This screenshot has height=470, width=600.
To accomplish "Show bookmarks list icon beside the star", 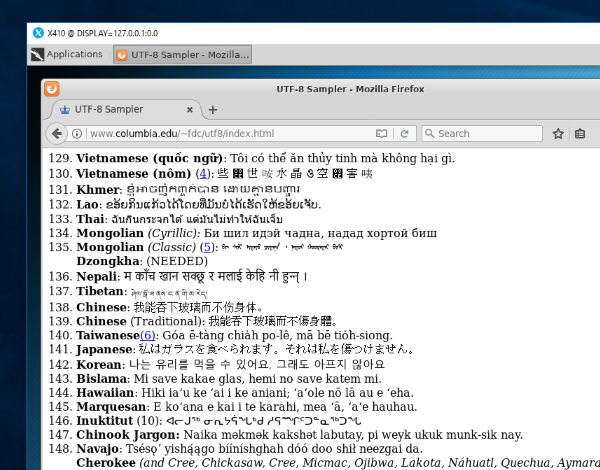I will [x=581, y=133].
